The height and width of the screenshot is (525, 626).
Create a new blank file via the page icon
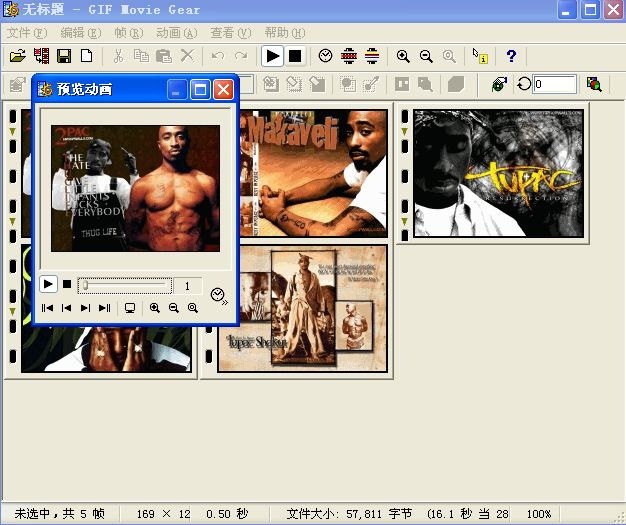point(87,56)
